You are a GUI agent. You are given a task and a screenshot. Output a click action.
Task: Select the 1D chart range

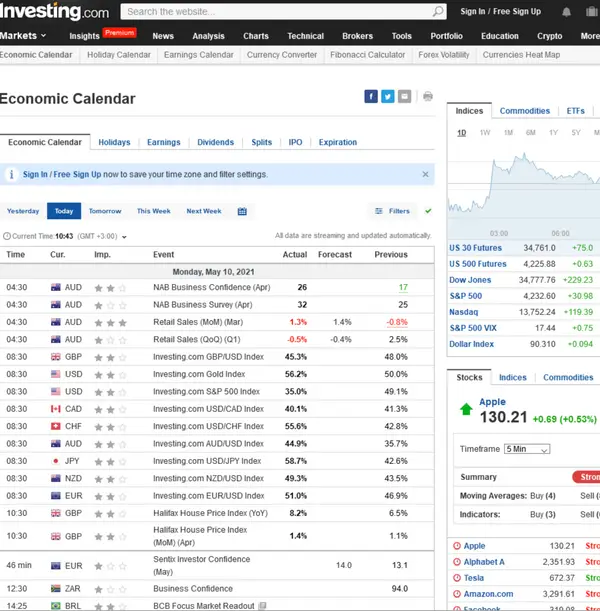coord(462,132)
